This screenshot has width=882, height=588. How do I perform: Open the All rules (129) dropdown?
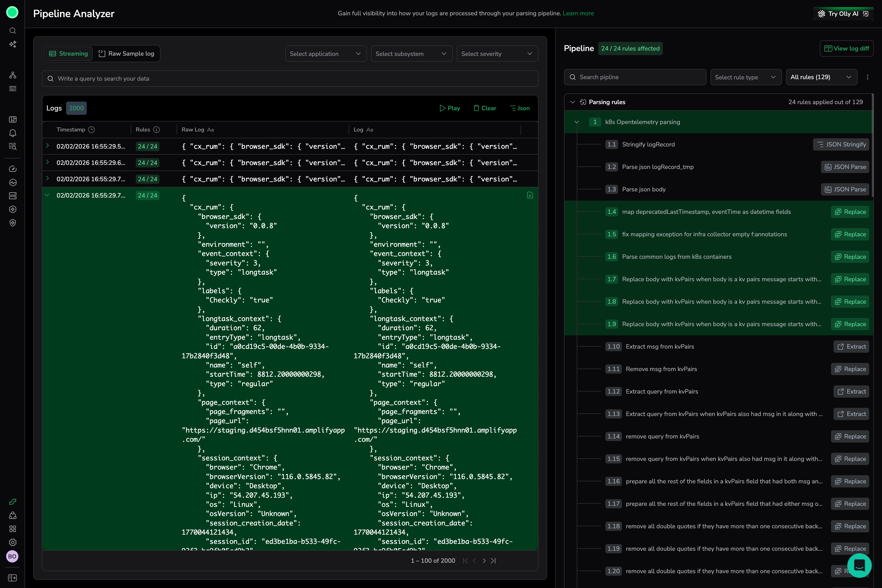pyautogui.click(x=821, y=77)
